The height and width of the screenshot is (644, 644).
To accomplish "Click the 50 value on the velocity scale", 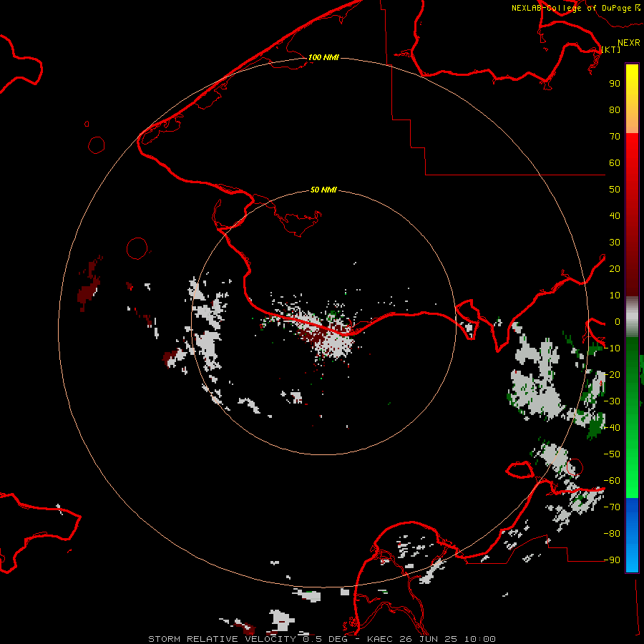I will [x=615, y=190].
